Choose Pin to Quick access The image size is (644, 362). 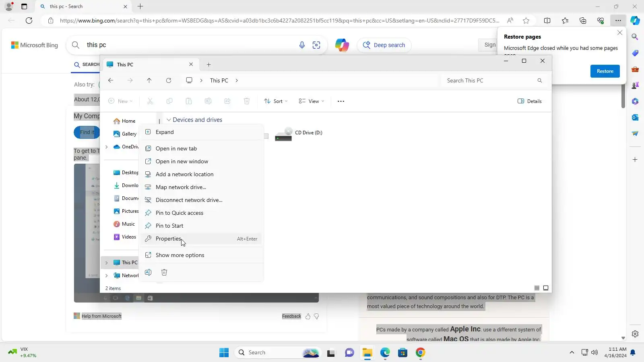click(201, 213)
